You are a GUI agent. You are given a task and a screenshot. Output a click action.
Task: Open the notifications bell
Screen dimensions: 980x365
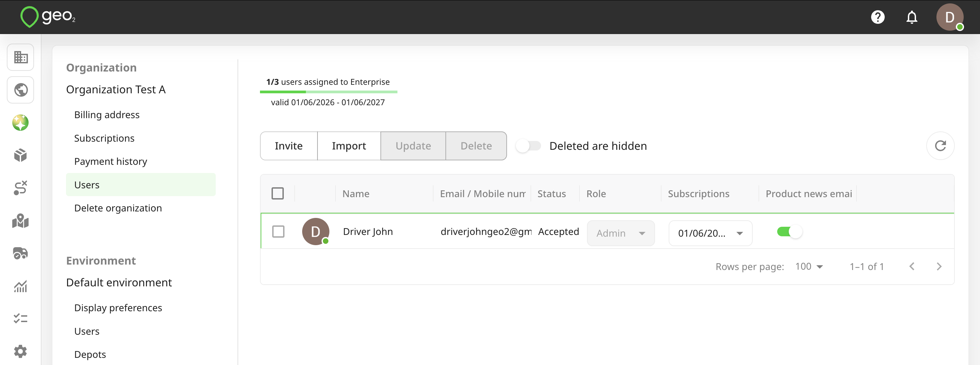[x=912, y=17]
